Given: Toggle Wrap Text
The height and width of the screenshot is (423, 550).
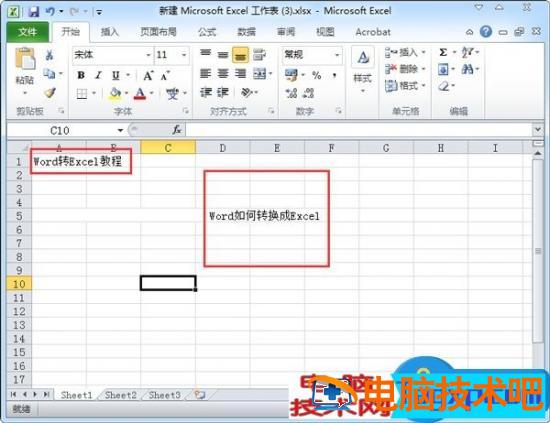Looking at the screenshot, I should [x=259, y=54].
